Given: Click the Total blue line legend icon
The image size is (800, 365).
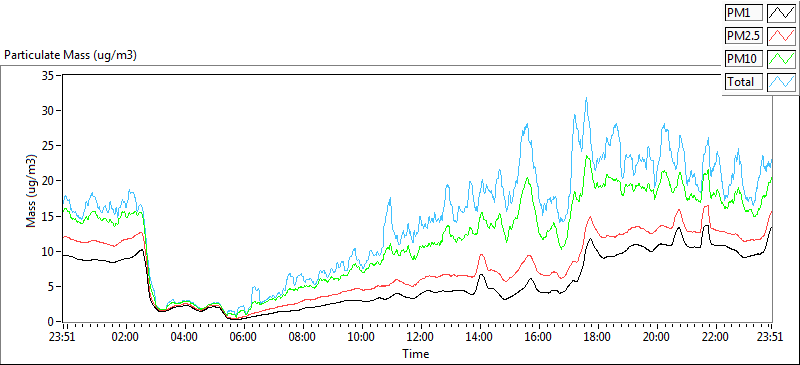Looking at the screenshot, I should pos(782,82).
